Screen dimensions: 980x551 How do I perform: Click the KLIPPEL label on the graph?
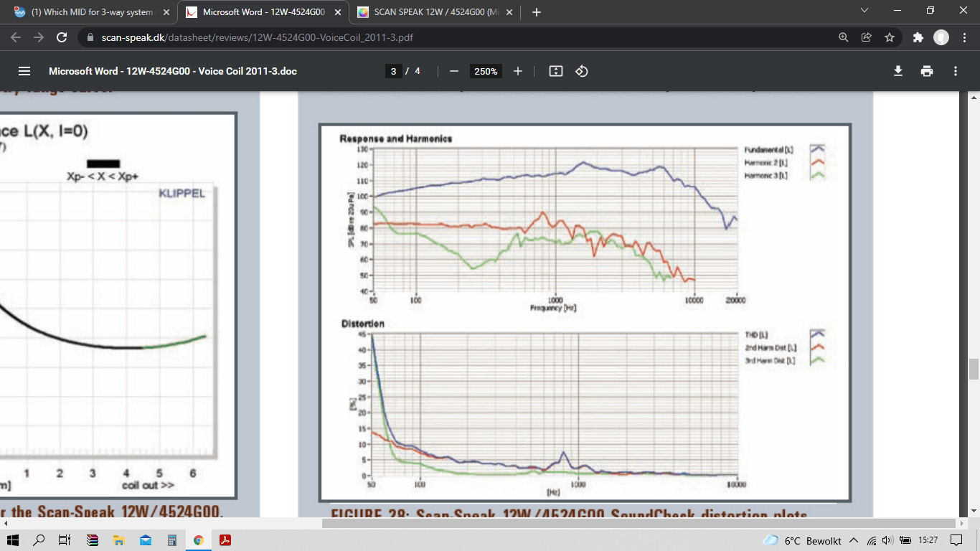point(182,194)
